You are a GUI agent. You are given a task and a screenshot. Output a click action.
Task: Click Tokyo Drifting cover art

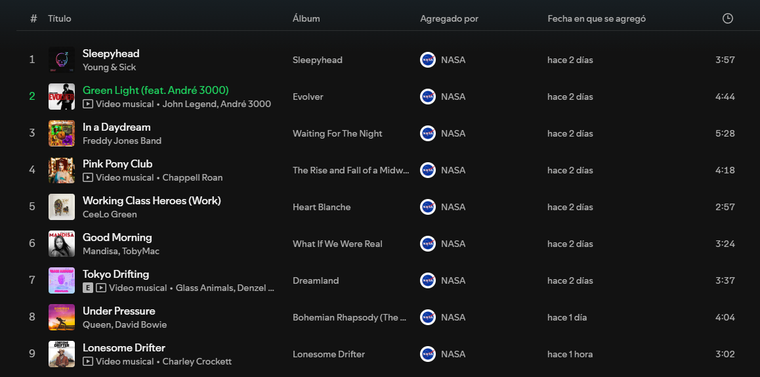tap(62, 281)
